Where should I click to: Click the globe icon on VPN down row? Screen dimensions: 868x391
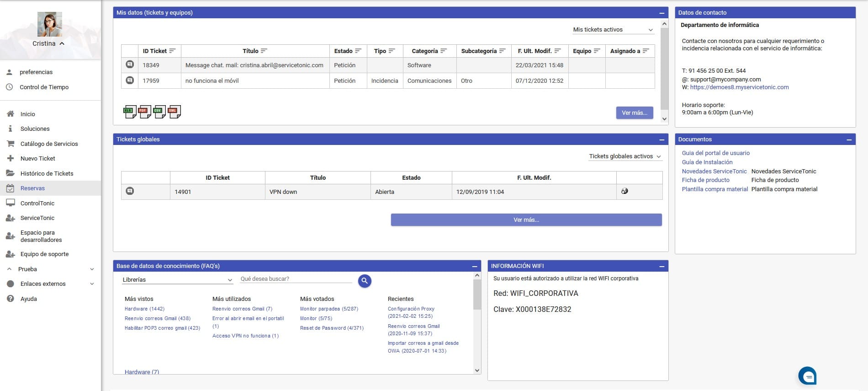pos(625,191)
